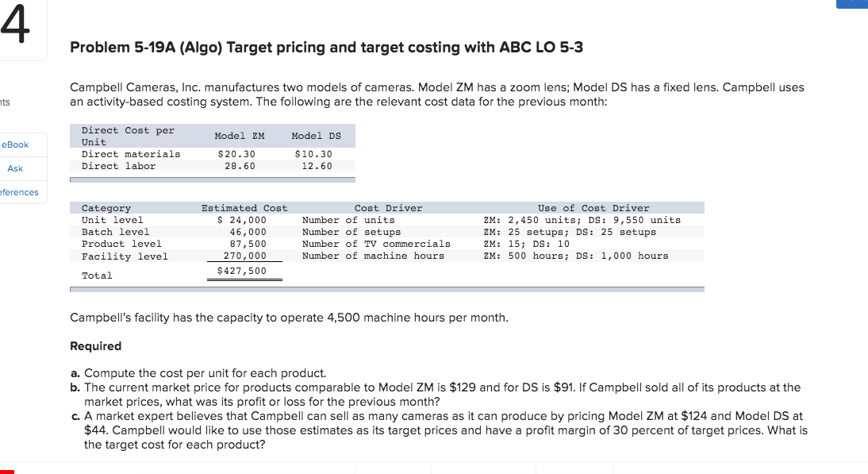Click the Unit level cost row
This screenshot has height=474, width=868.
tap(238, 220)
